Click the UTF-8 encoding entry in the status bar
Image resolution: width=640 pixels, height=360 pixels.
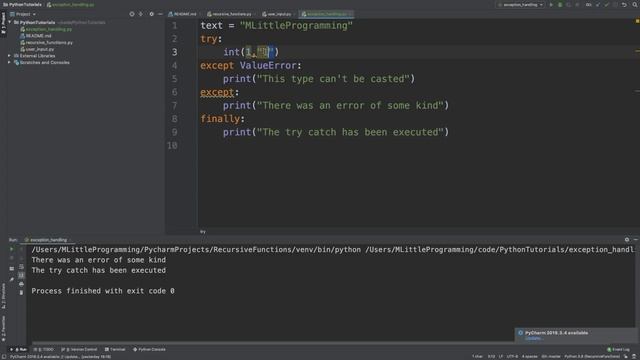pyautogui.click(x=512, y=357)
